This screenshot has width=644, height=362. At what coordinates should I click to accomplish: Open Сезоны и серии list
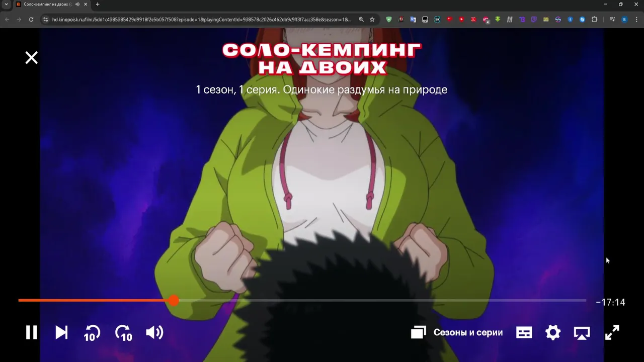tap(457, 332)
